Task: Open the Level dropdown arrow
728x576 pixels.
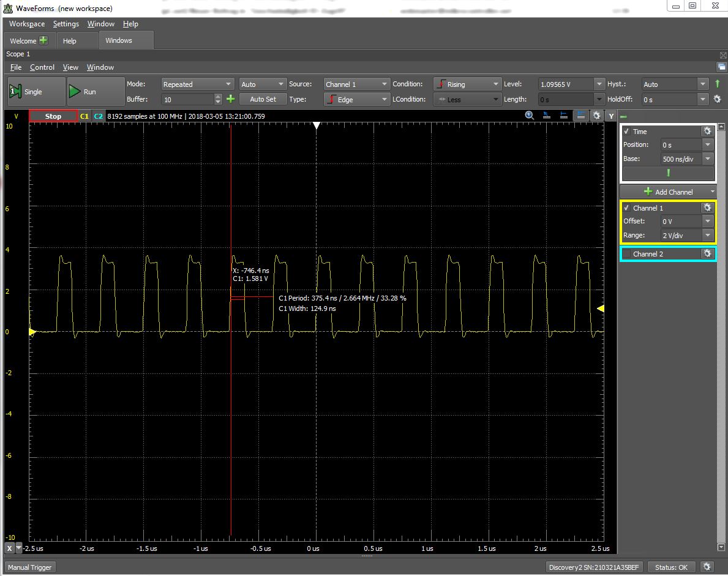Action: point(599,84)
